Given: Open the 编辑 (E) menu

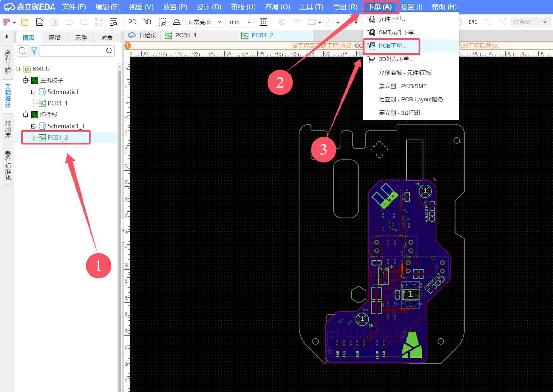Looking at the screenshot, I should pyautogui.click(x=107, y=7).
